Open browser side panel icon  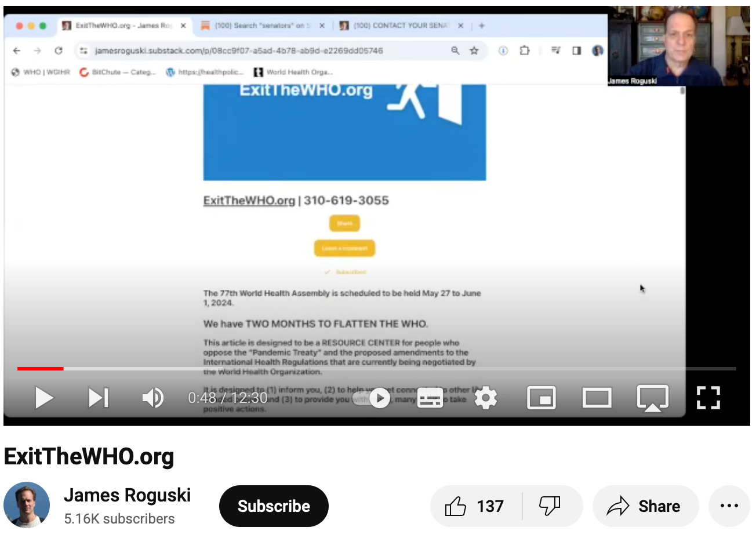(576, 50)
